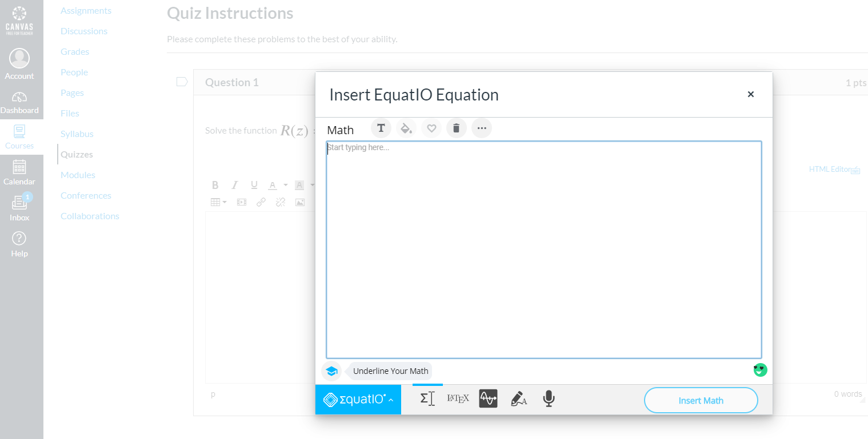Toggle bold in the rich text editor
Image resolution: width=868 pixels, height=439 pixels.
[x=215, y=185]
